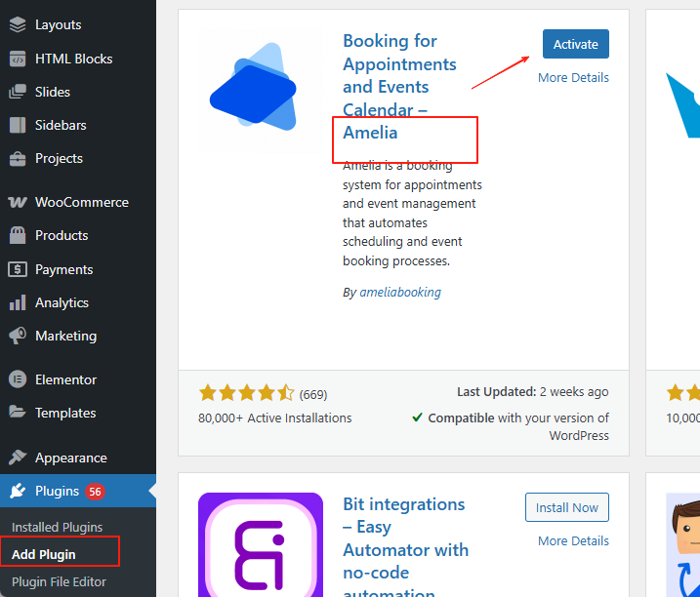Viewport: 700px width, 597px height.
Task: Install the Bit integrations plugin
Action: point(566,507)
